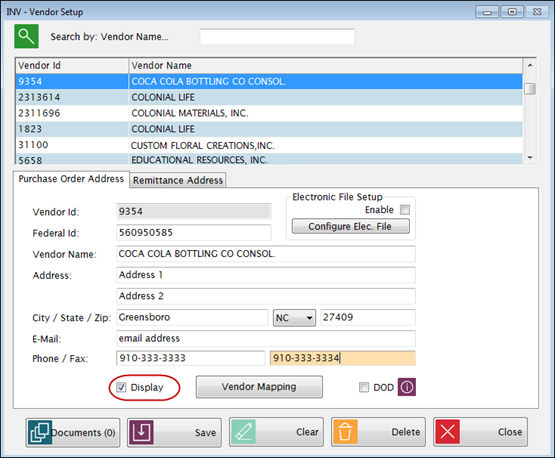
Task: Click vendor list scrollbar up arrow
Action: click(x=530, y=65)
